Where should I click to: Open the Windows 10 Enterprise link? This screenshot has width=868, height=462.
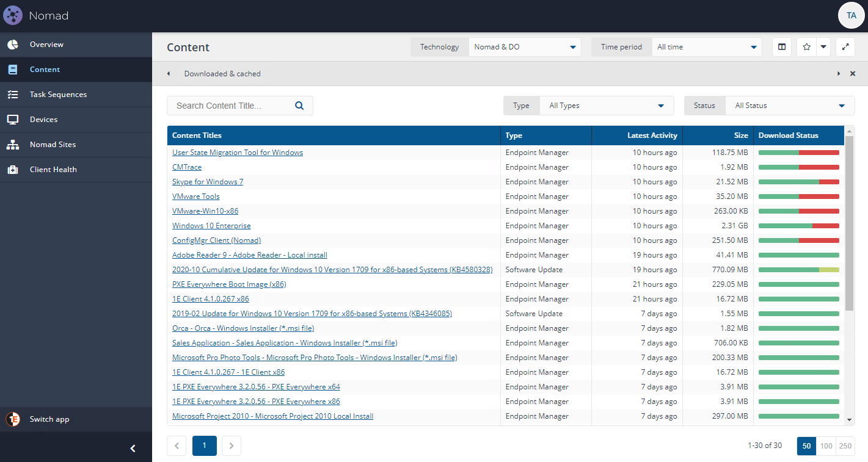tap(211, 226)
